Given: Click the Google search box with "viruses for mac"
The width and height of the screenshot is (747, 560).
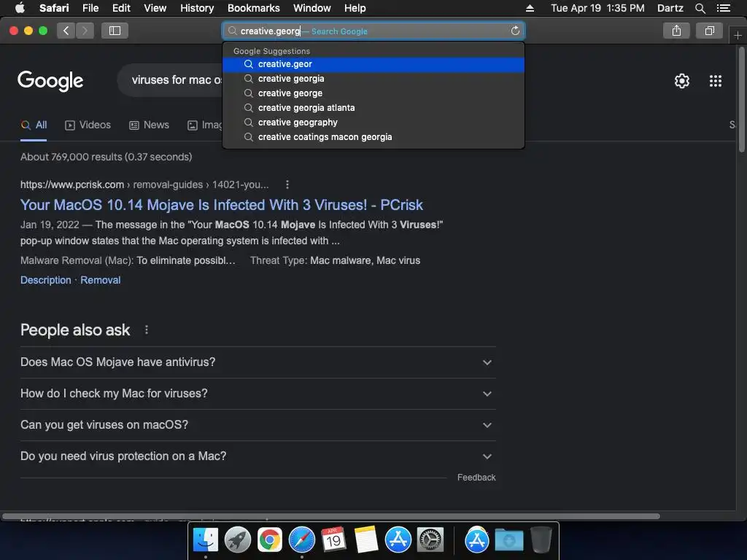Looking at the screenshot, I should pyautogui.click(x=169, y=80).
